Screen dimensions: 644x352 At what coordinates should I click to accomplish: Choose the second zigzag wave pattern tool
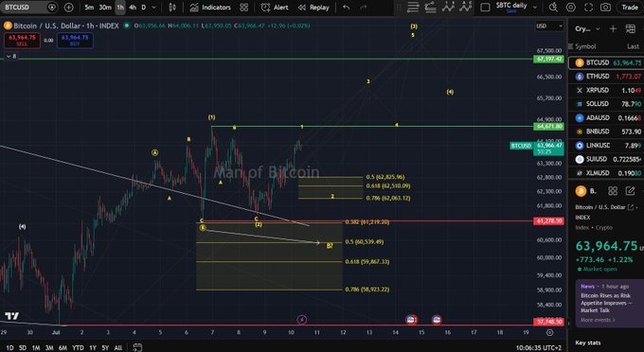pos(466,7)
